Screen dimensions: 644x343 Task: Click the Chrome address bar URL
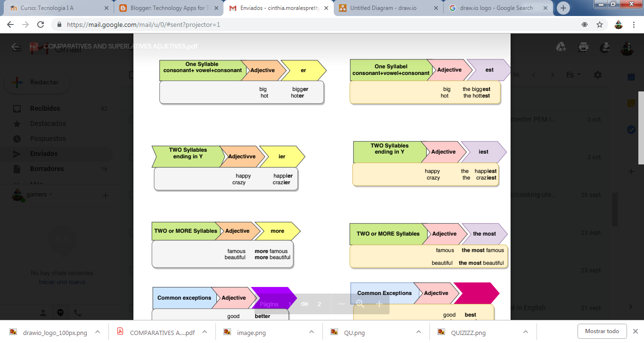(143, 24)
